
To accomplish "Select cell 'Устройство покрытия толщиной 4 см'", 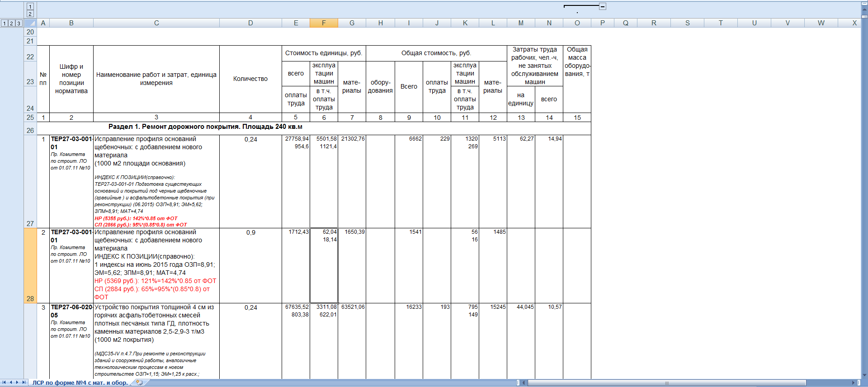I will tap(156, 341).
